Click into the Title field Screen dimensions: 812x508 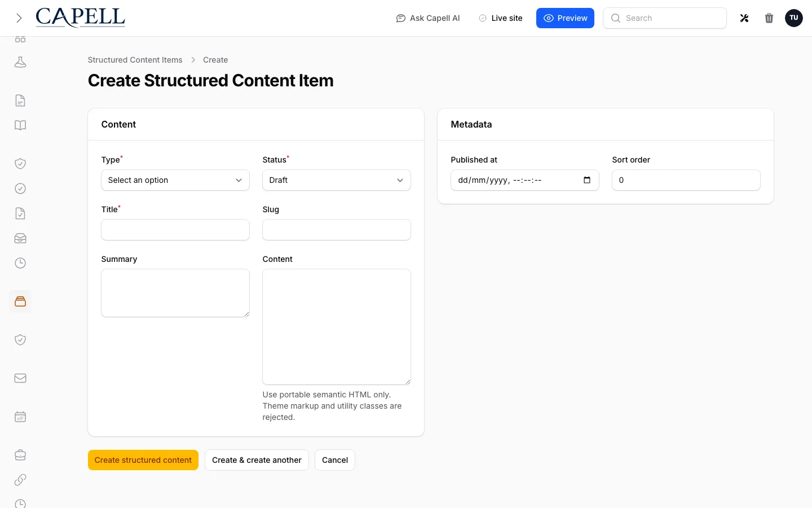tap(175, 230)
